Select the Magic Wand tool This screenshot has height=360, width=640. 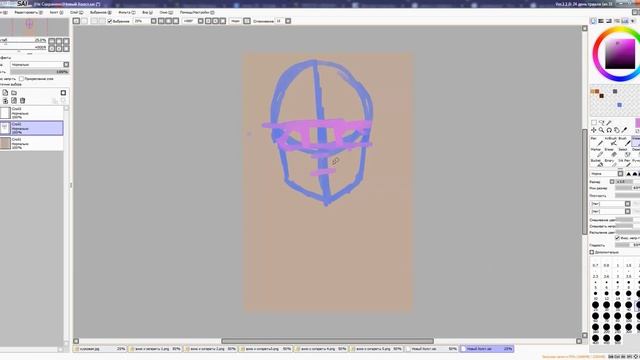[x=609, y=122]
